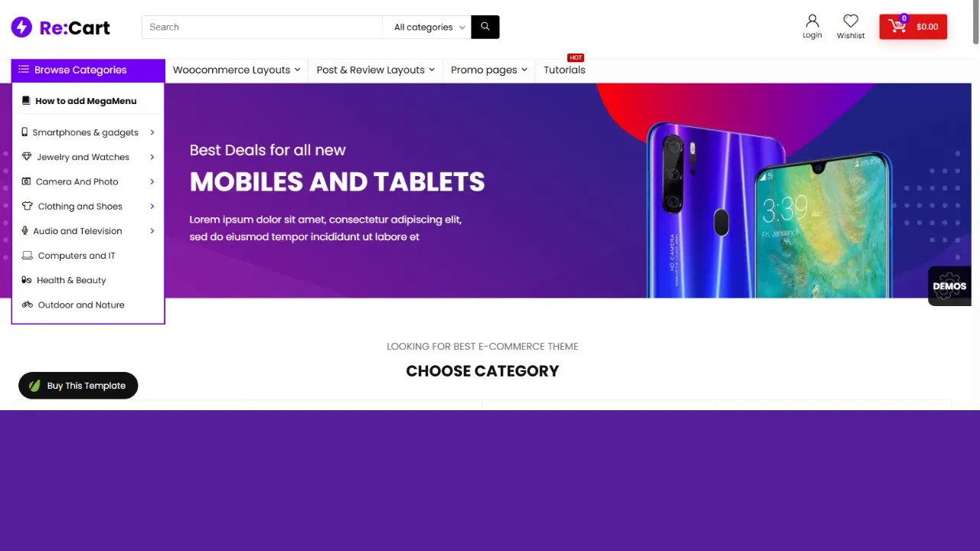
Task: Expand Smartphones & gadgets submenu arrow
Action: (x=152, y=132)
